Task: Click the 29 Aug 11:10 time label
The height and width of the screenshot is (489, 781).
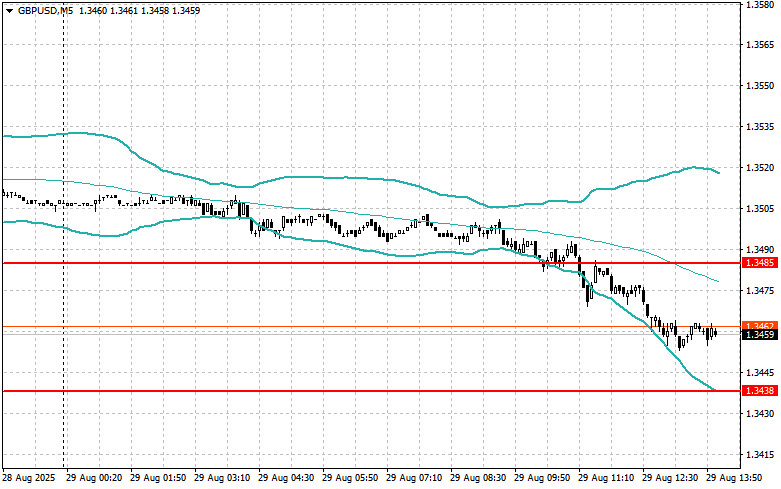Action: 606,478
